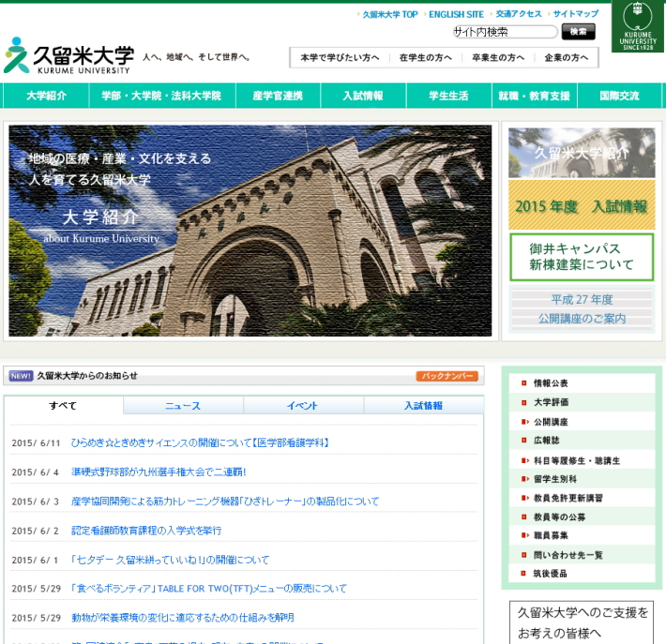Open the 学部・大学院・法科大学院 navigation menu
666x644 pixels.
tap(174, 96)
